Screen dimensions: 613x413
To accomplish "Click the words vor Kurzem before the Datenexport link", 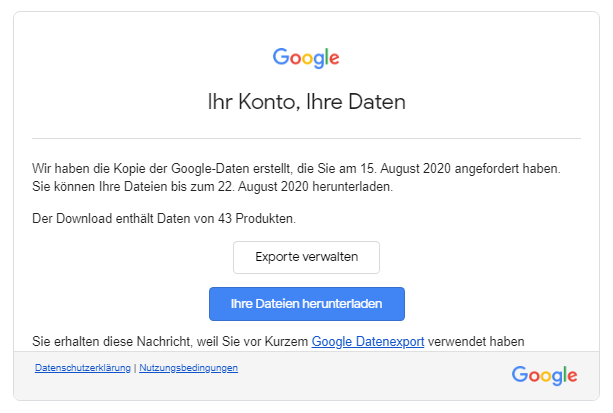I will (280, 341).
